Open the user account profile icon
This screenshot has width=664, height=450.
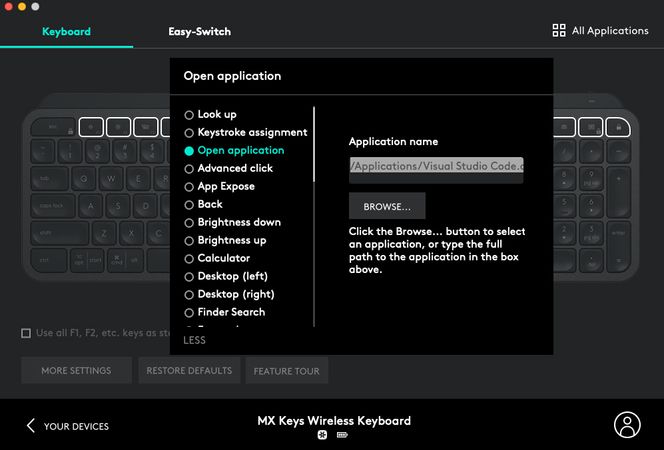627,425
